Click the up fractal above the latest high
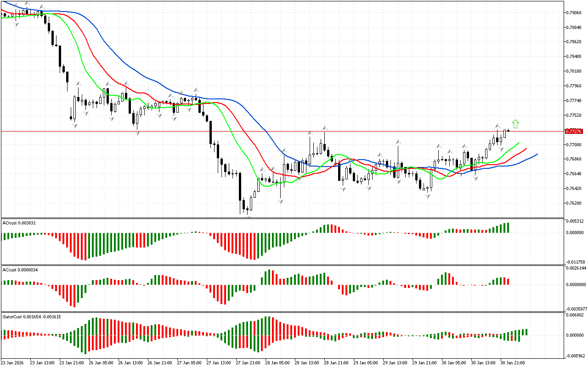Image resolution: width=588 pixels, height=368 pixels. tap(498, 126)
